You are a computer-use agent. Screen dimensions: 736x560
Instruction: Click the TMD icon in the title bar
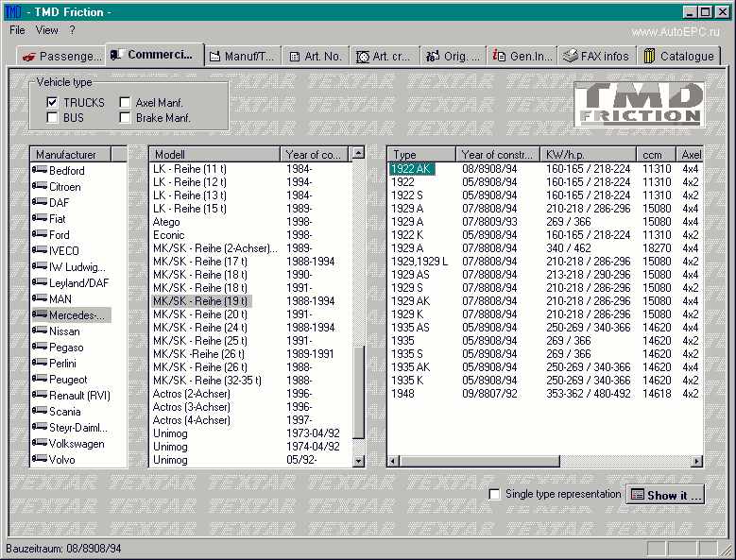pos(13,11)
